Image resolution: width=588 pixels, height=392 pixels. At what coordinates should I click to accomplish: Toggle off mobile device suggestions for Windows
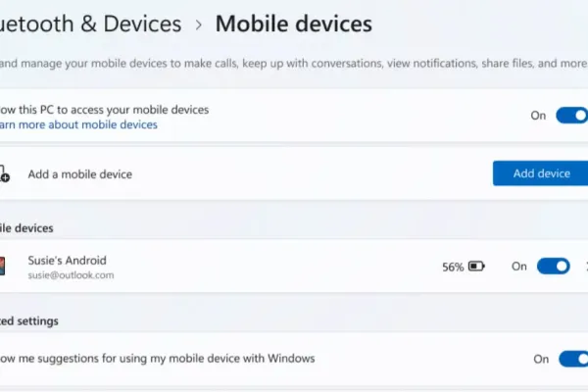click(x=571, y=359)
